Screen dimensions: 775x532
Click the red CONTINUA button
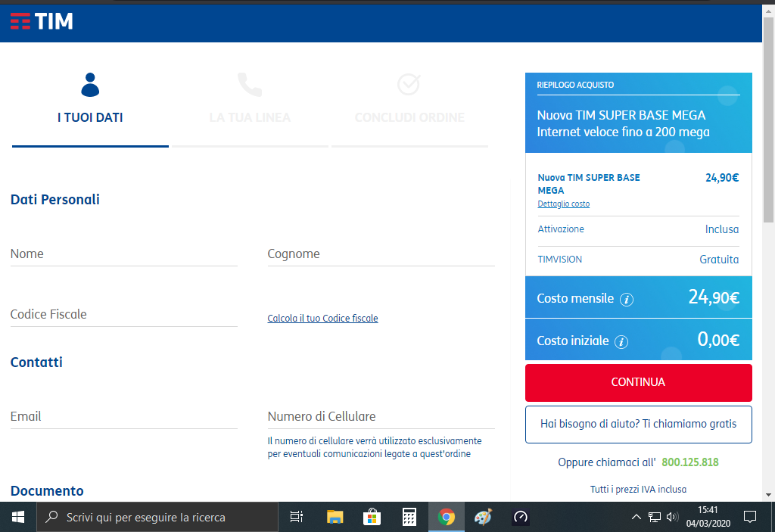click(639, 383)
